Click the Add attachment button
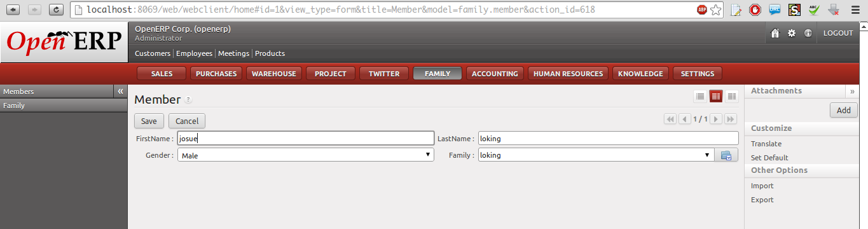Viewport: 868px width, 229px height. point(844,110)
